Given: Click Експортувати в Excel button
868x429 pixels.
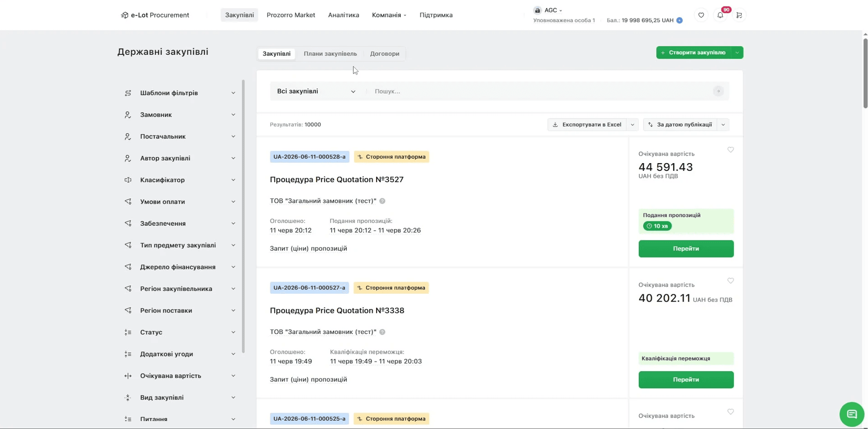Looking at the screenshot, I should click(x=587, y=125).
